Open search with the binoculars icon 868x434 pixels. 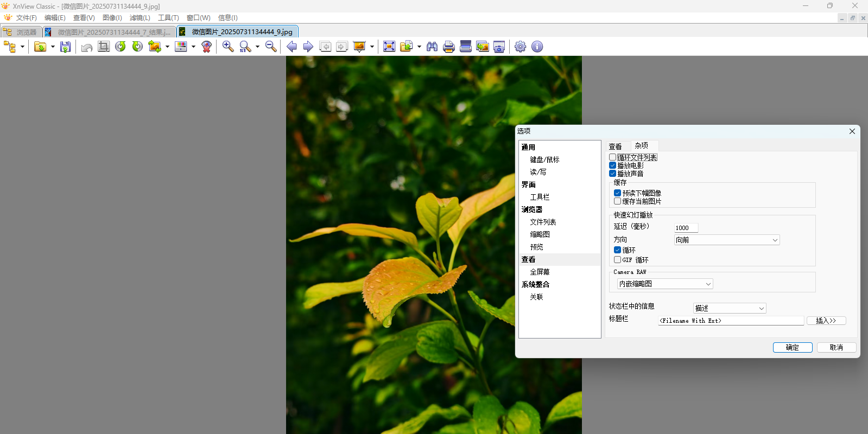432,47
